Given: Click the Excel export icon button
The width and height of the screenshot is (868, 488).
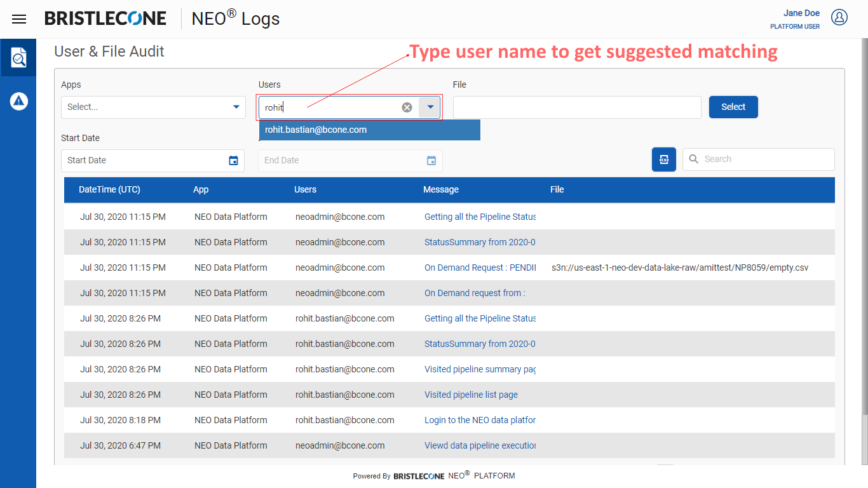Looking at the screenshot, I should click(x=663, y=159).
